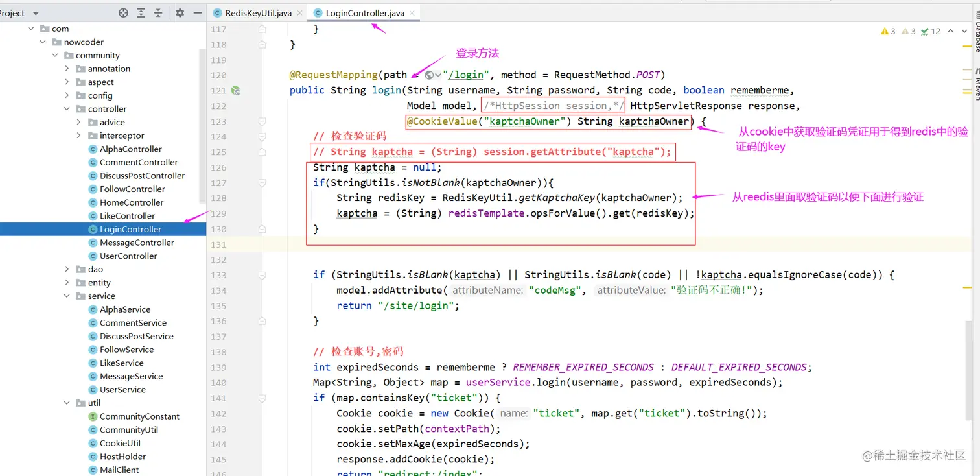The height and width of the screenshot is (476, 980).
Task: Open CookieUtil class
Action: tap(120, 443)
